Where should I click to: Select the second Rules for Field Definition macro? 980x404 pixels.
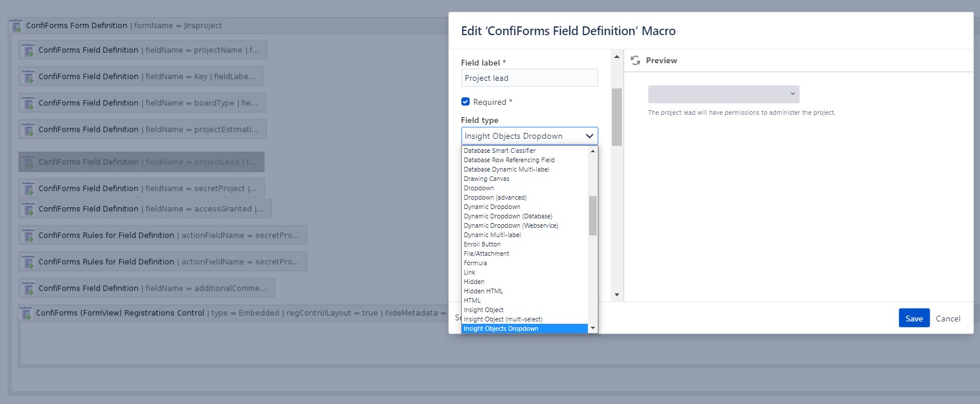pyautogui.click(x=163, y=262)
